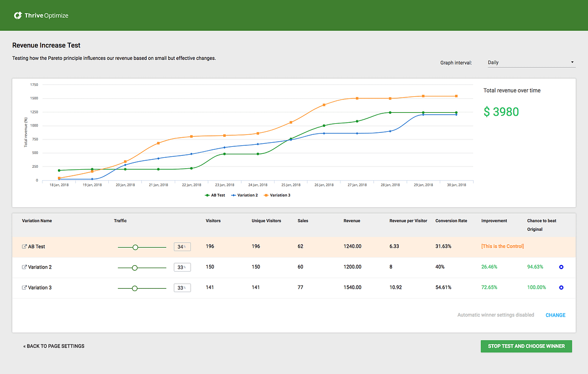The height and width of the screenshot is (374, 588).
Task: Open automatic winner settings via CHANGE
Action: click(555, 315)
